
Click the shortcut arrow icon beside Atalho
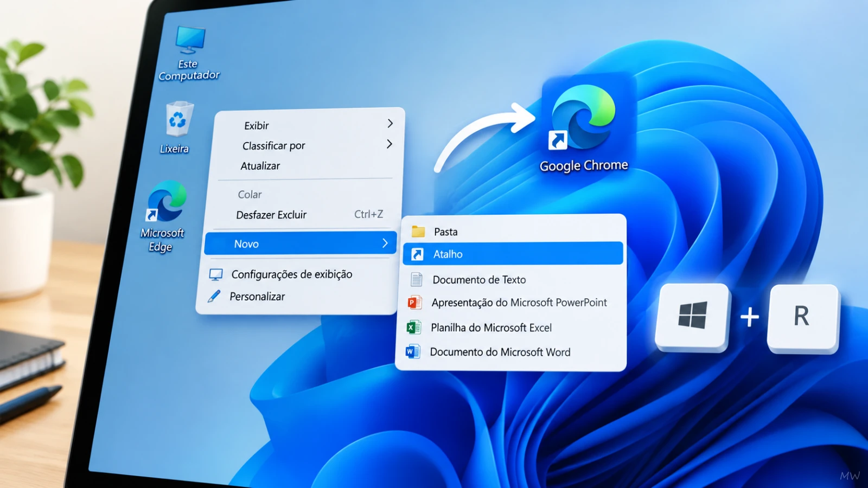417,254
